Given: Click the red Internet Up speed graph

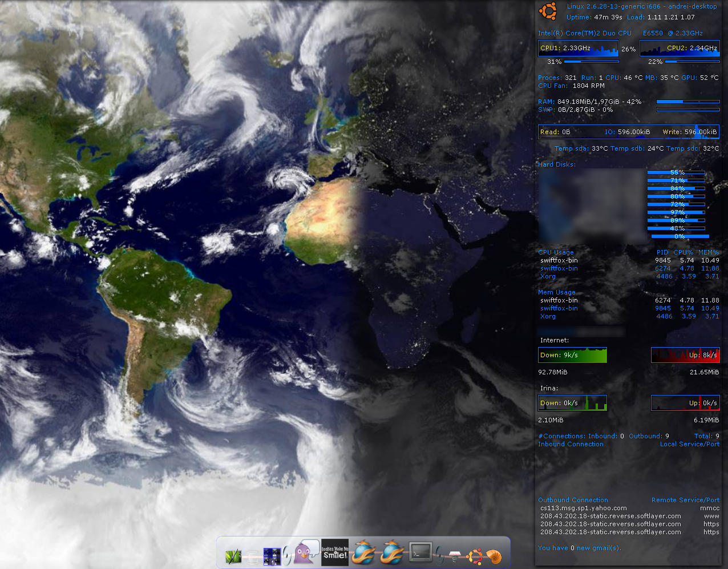Looking at the screenshot, I should 685,355.
